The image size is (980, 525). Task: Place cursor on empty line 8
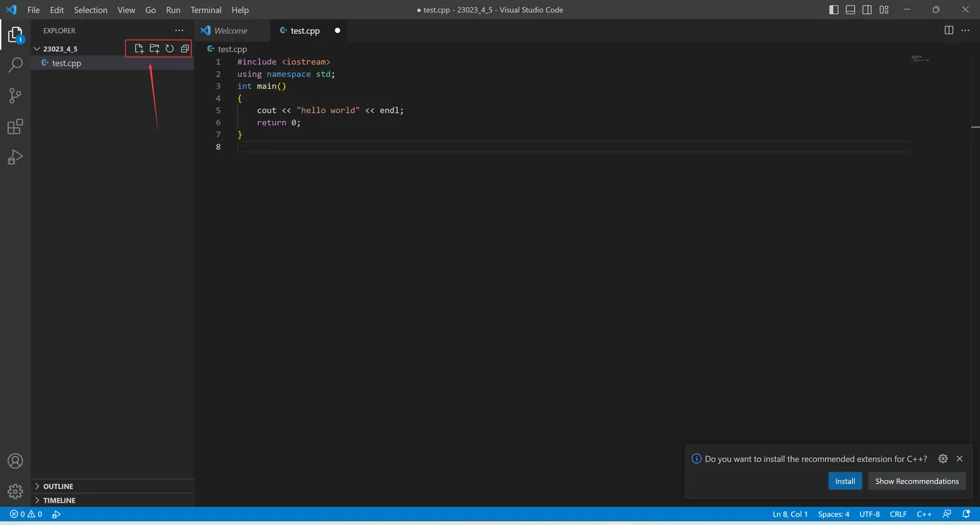(573, 146)
